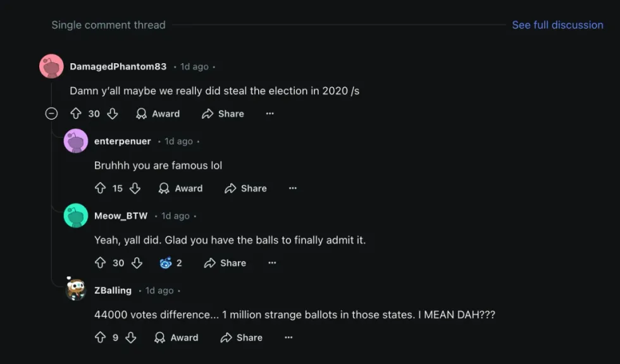620x364 pixels.
Task: Open more options on DamagedPhantom83's comment
Action: (x=270, y=114)
